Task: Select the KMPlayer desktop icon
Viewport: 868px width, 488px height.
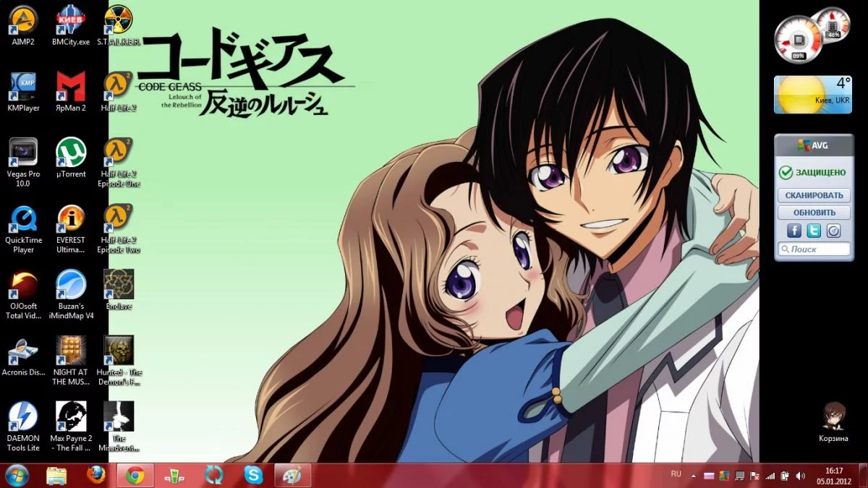Action: click(x=23, y=92)
